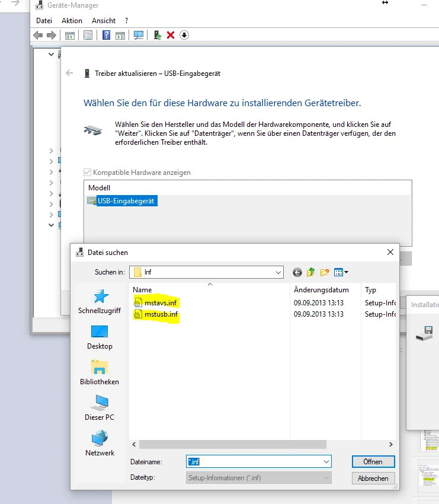The height and width of the screenshot is (504, 439).
Task: Click the scan for hardware changes monitor icon
Action: tap(139, 35)
